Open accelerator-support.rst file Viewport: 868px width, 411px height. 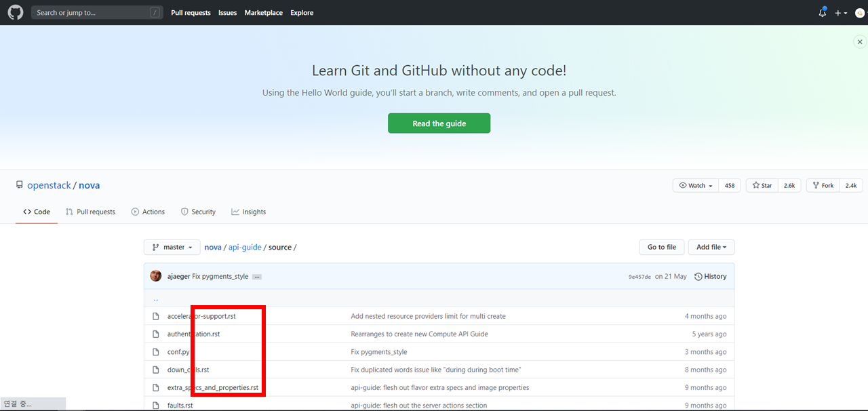click(201, 316)
